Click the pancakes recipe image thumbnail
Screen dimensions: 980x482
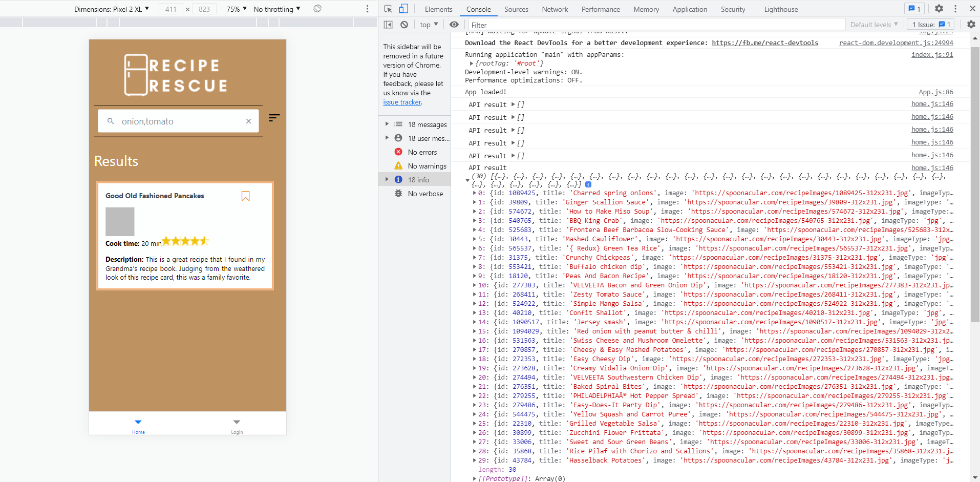point(120,221)
